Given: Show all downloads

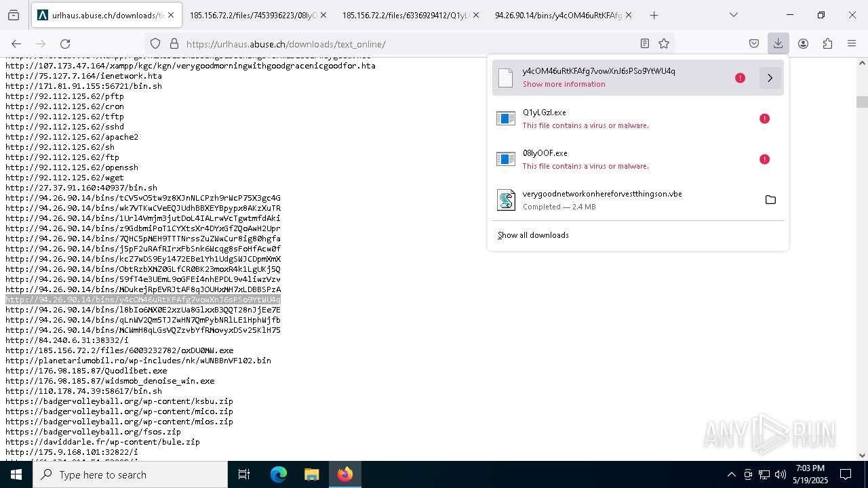Looking at the screenshot, I should [533, 235].
